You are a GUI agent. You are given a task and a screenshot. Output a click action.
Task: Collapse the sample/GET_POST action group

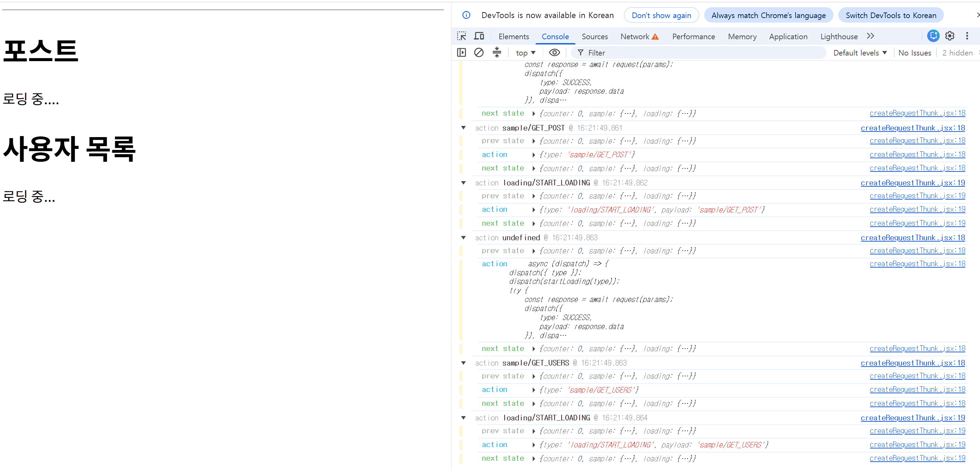(463, 128)
